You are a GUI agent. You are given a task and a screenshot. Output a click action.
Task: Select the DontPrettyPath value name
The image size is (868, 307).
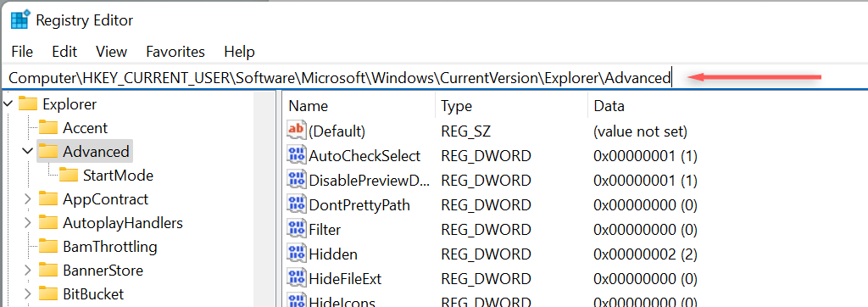[359, 205]
